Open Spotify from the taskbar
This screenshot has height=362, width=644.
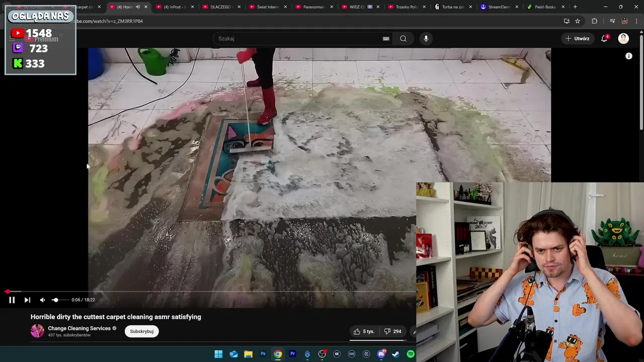pyautogui.click(x=411, y=354)
